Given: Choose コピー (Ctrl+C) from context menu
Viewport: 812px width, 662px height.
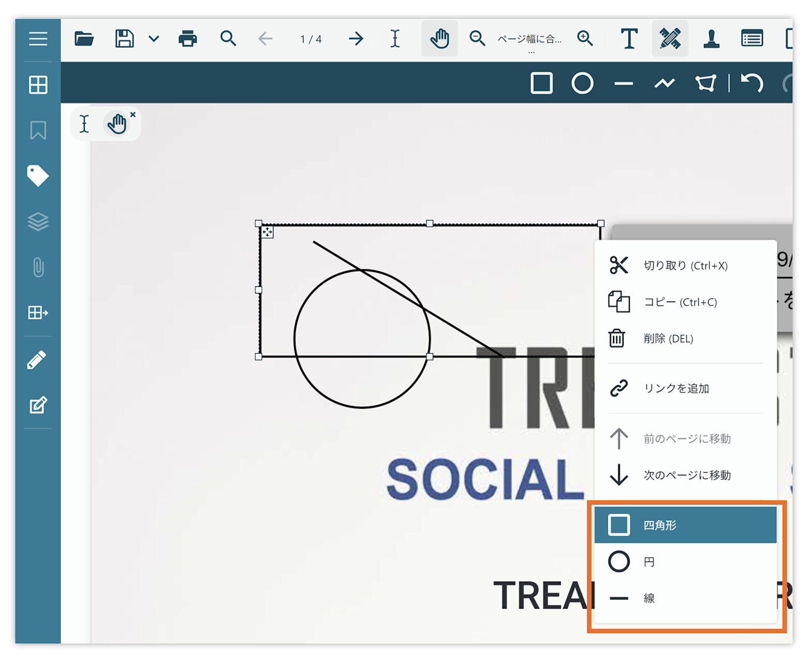Looking at the screenshot, I should (686, 302).
